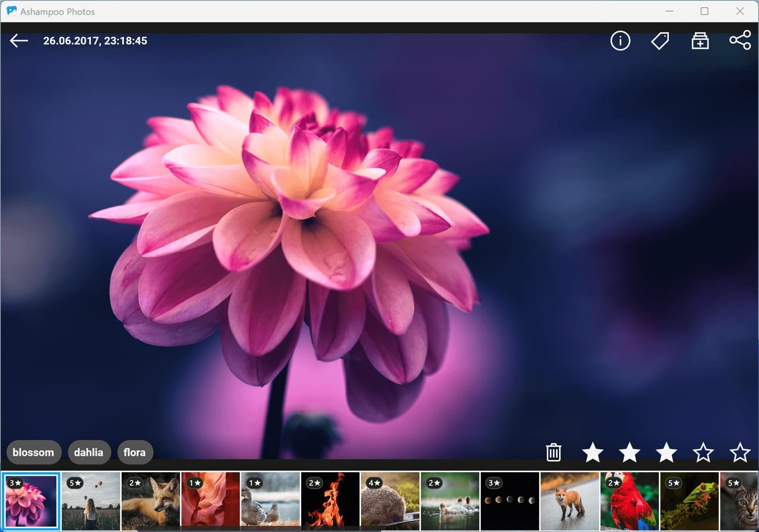The height and width of the screenshot is (532, 759).
Task: Open the red parrot thumbnail
Action: click(x=630, y=501)
